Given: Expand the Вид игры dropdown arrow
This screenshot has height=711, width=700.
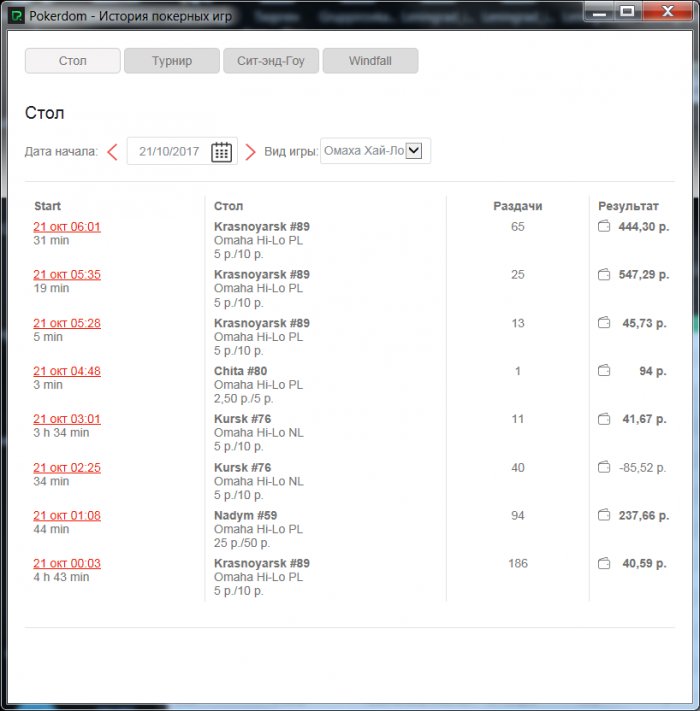Looking at the screenshot, I should 414,151.
